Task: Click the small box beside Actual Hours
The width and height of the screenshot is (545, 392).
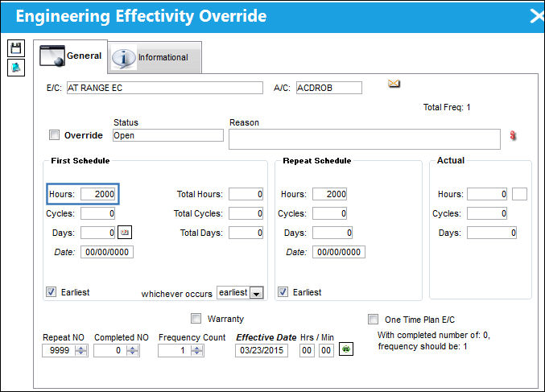Action: (519, 194)
